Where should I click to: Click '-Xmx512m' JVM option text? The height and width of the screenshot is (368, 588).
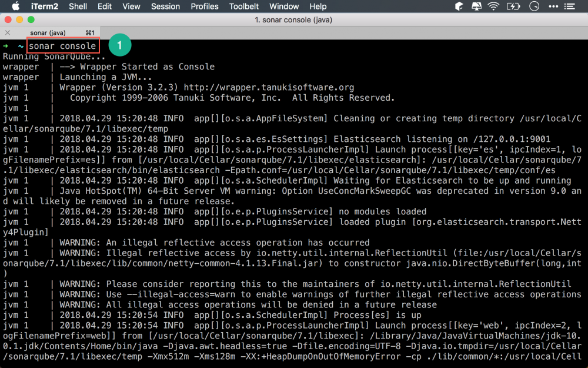(168, 356)
